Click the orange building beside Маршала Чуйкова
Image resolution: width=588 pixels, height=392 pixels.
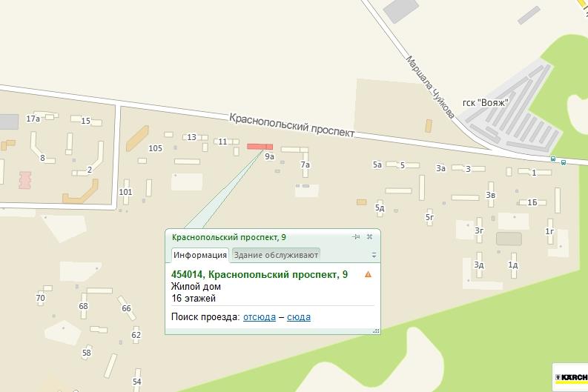pyautogui.click(x=429, y=126)
